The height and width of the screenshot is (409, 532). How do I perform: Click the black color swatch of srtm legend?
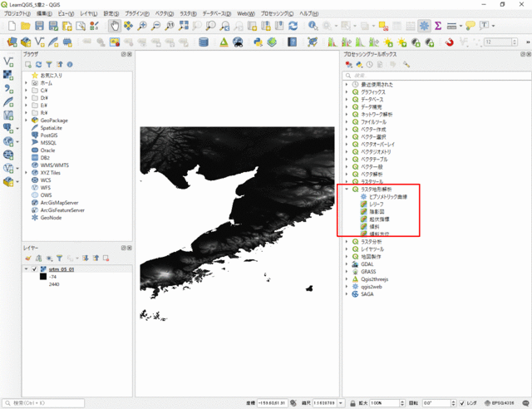43,276
